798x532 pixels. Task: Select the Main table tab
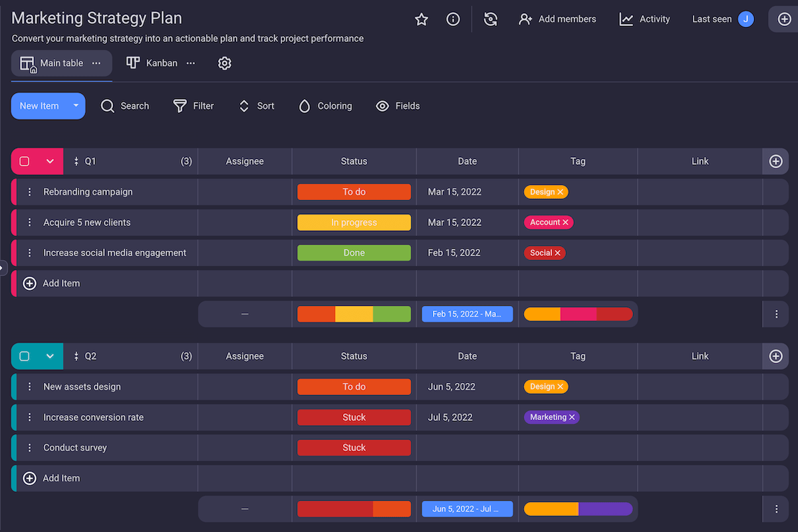click(61, 63)
